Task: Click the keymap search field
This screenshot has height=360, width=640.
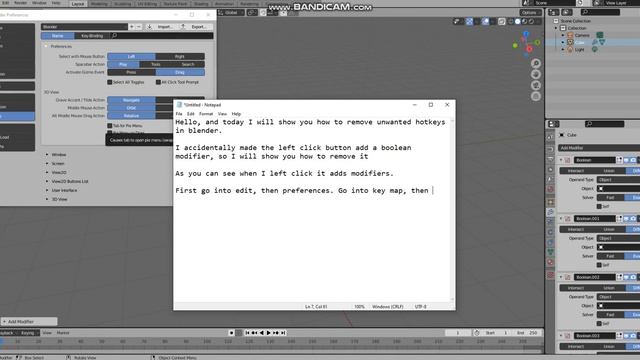Action: tap(162, 36)
